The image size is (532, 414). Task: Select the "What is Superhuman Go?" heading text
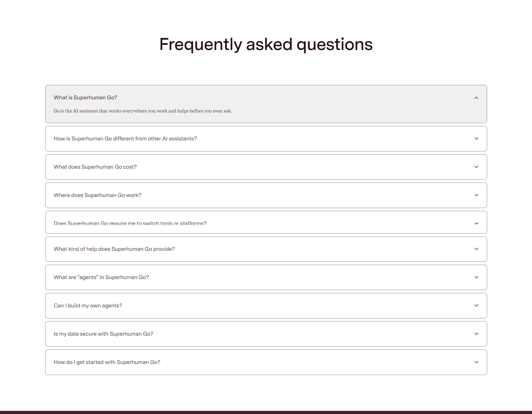tap(85, 97)
